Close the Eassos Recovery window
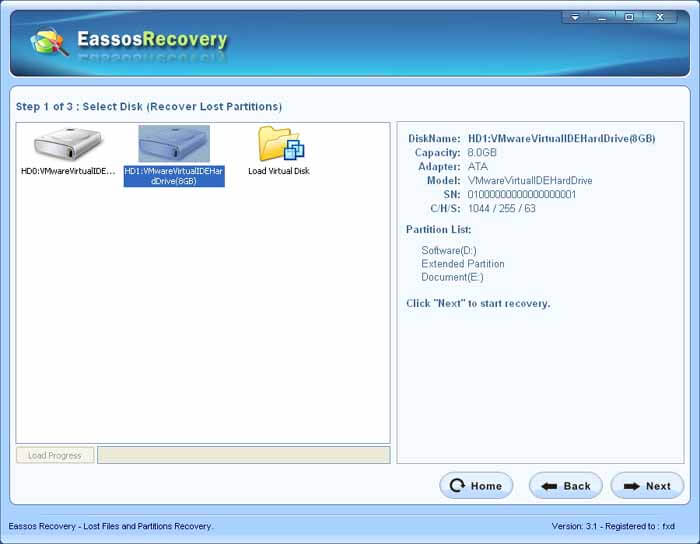 [660, 17]
